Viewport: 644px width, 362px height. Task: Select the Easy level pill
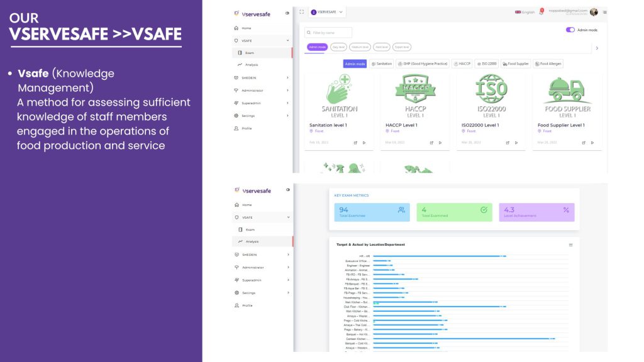338,47
